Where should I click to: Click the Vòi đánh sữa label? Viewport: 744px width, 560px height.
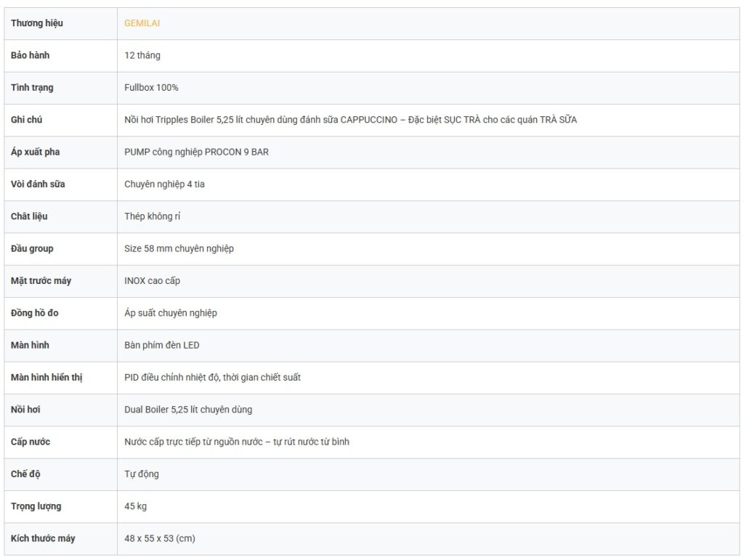(38, 184)
